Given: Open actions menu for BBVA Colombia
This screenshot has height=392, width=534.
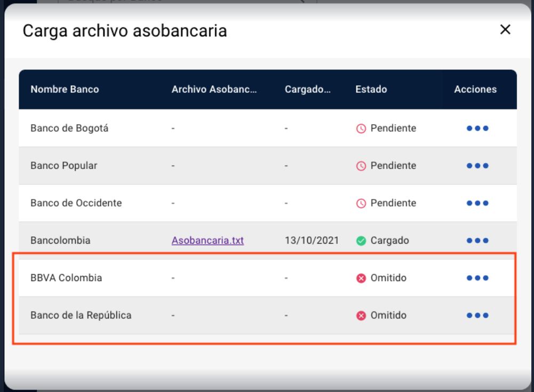Looking at the screenshot, I should point(477,278).
